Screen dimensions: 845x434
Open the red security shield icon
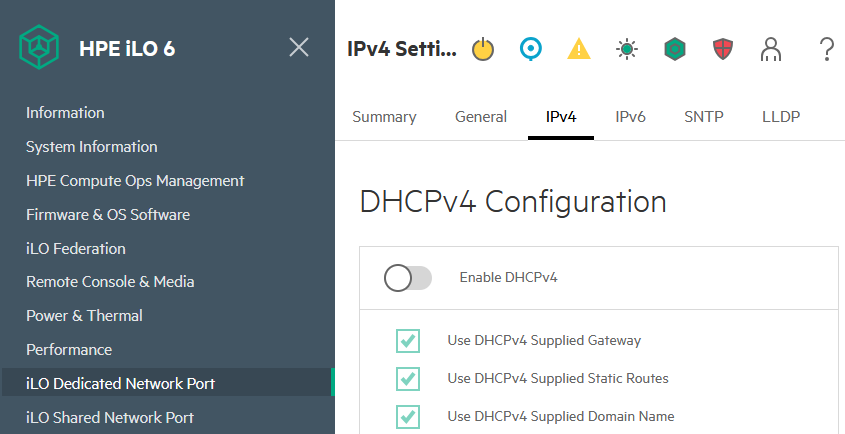click(723, 49)
